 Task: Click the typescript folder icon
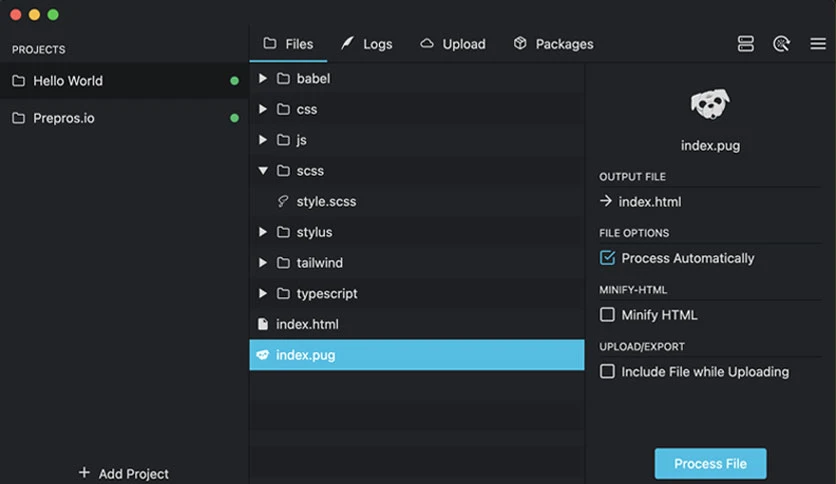tap(283, 293)
